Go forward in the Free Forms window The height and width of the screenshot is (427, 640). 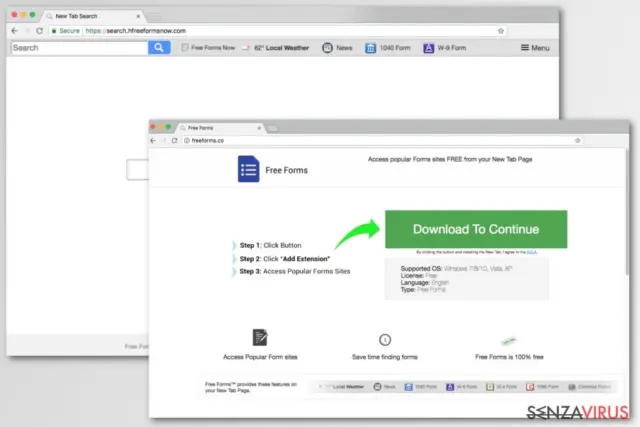coord(164,140)
